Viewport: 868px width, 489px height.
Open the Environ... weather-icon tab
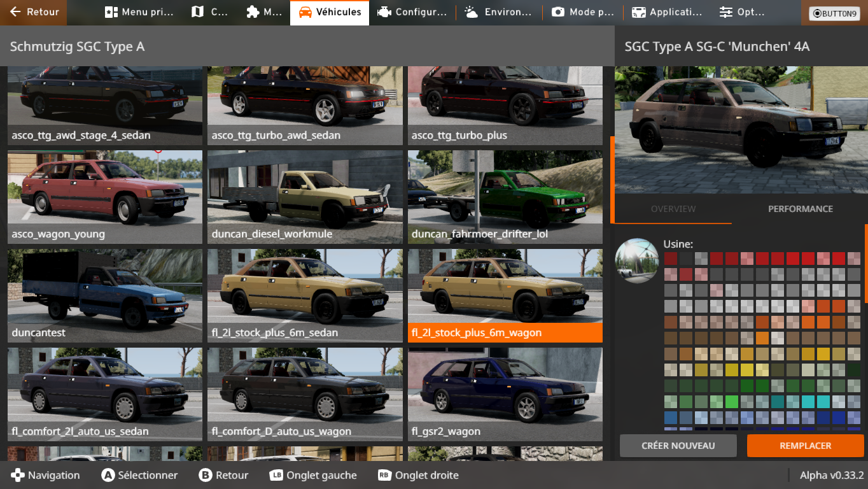point(498,12)
